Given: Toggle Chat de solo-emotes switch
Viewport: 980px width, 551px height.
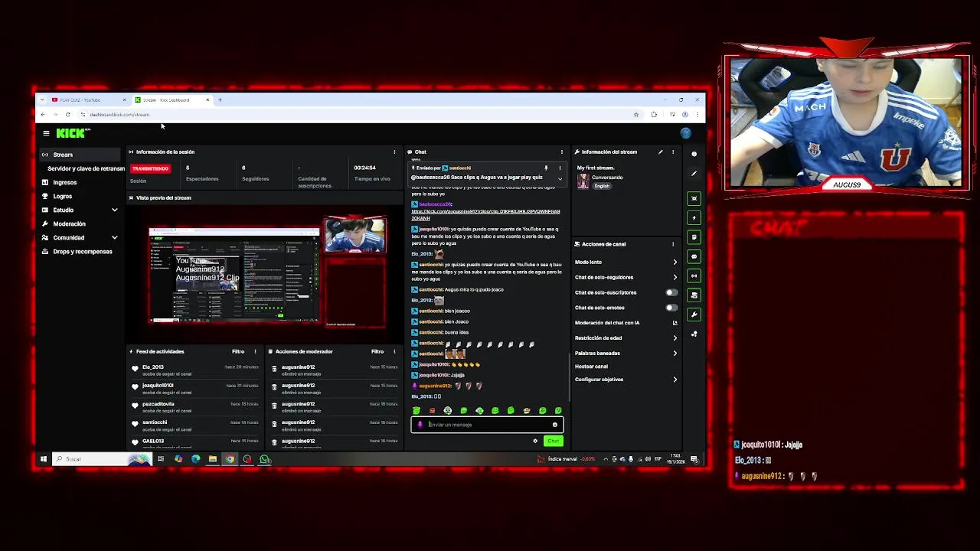Looking at the screenshot, I should coord(671,308).
